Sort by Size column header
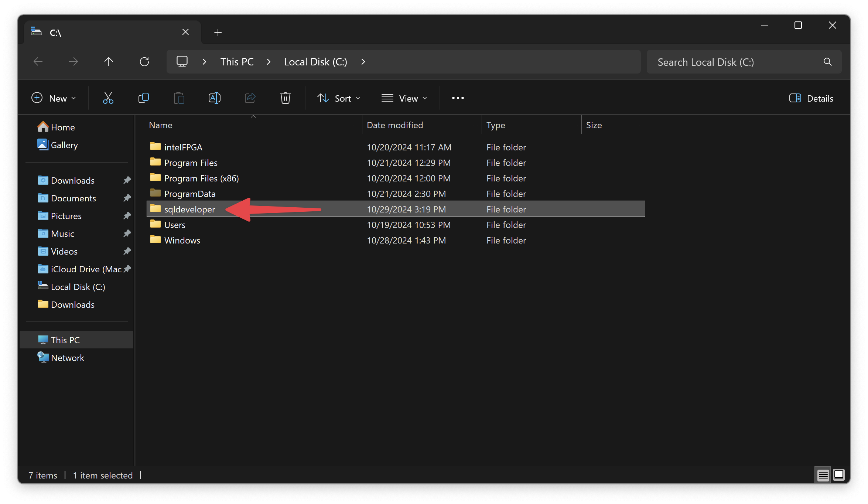The image size is (868, 504). pos(615,125)
